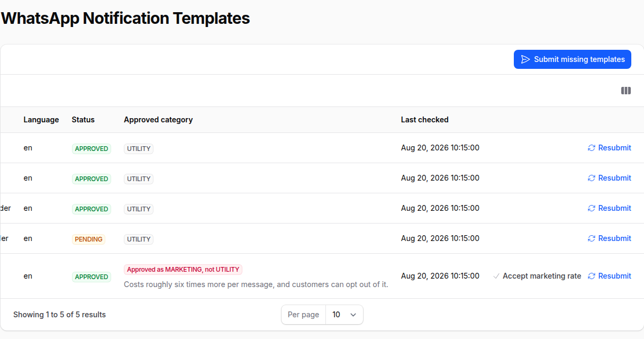This screenshot has height=339, width=644.
Task: Select the Approved category column header
Action: click(158, 120)
